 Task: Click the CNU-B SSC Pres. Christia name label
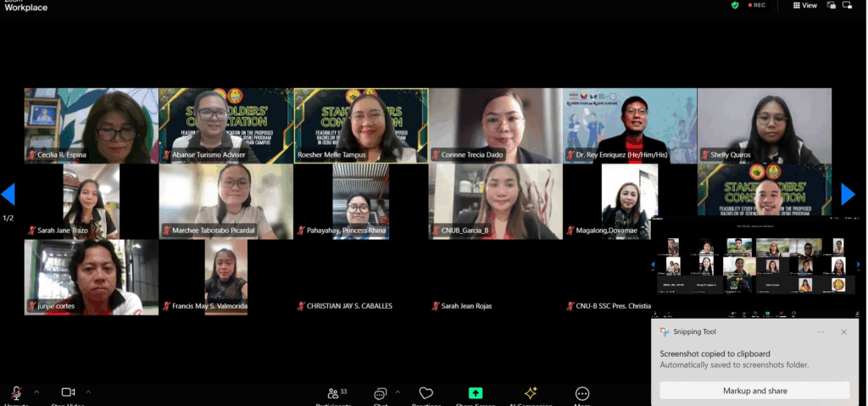click(614, 306)
